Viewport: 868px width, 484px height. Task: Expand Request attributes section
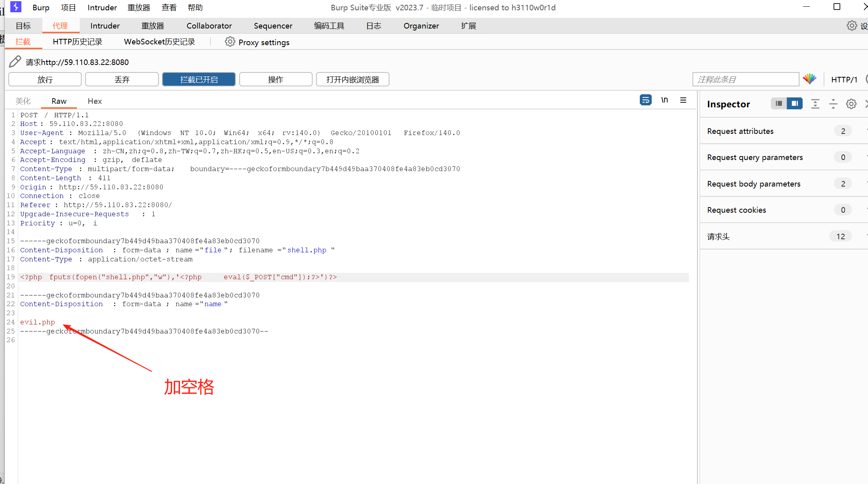[784, 131]
